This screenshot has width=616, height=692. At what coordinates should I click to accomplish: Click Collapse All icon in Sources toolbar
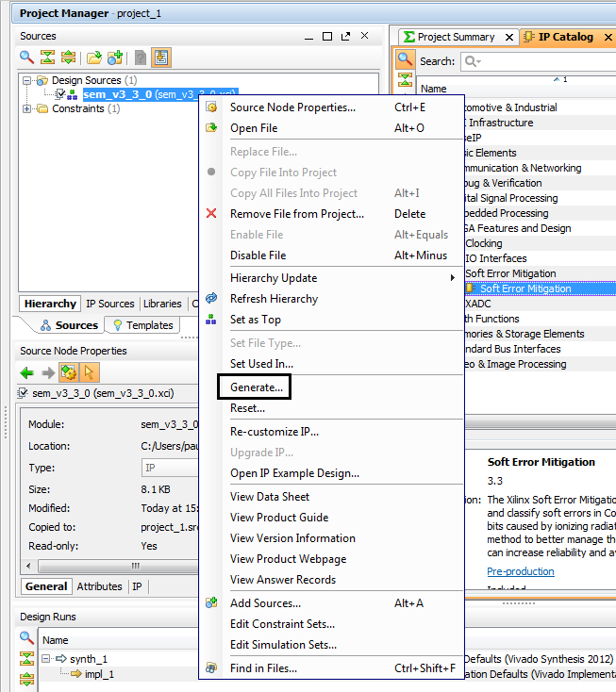[x=47, y=58]
